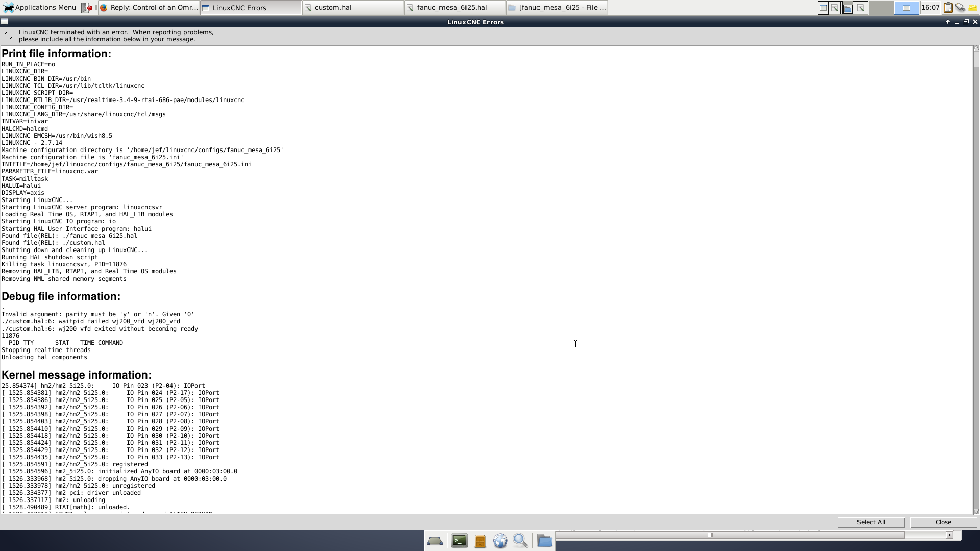Open the yellow notes tray icon
The image size is (980, 551).
[x=973, y=8]
